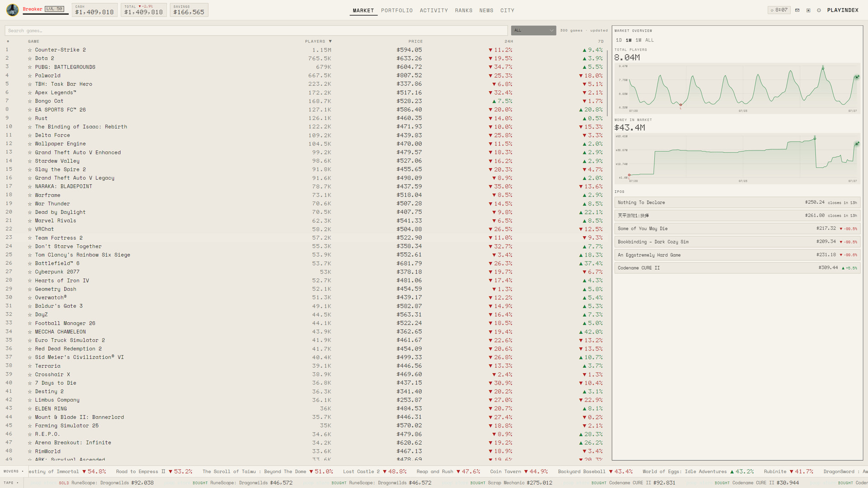868x488 pixels.
Task: Sort the list by the PLAYERS column
Action: (318, 42)
